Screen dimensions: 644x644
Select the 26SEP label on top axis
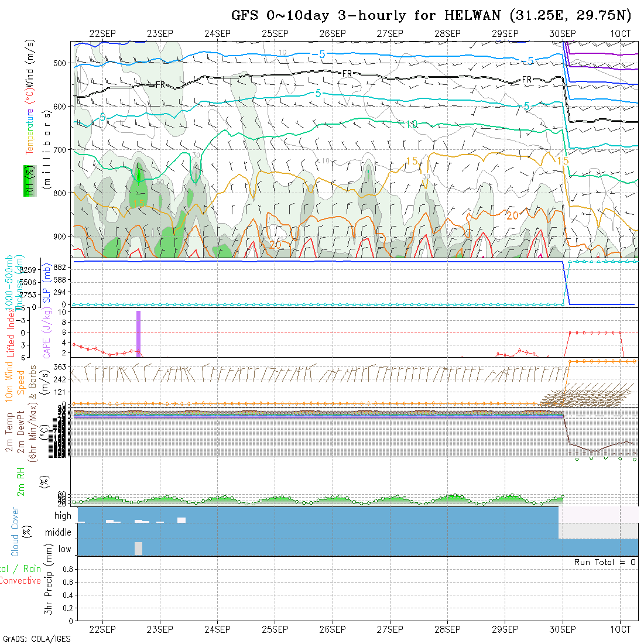pos(333,33)
